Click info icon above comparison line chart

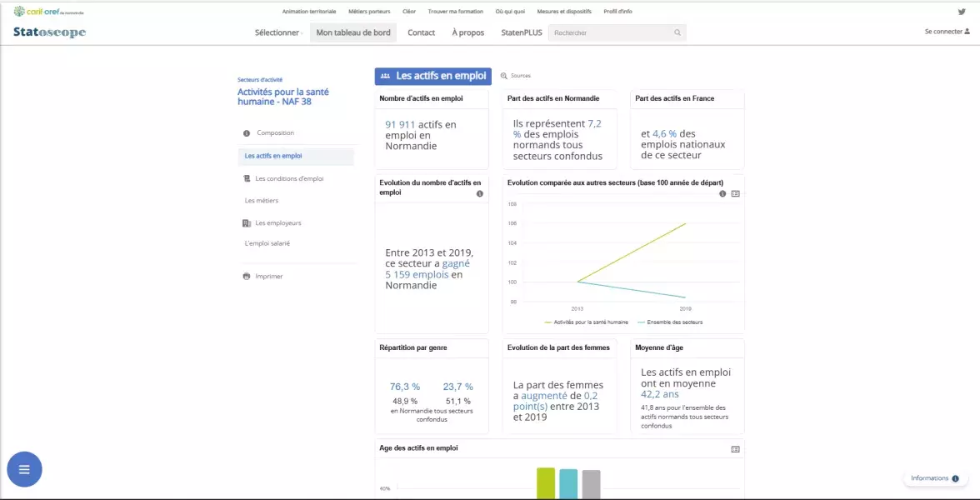722,193
